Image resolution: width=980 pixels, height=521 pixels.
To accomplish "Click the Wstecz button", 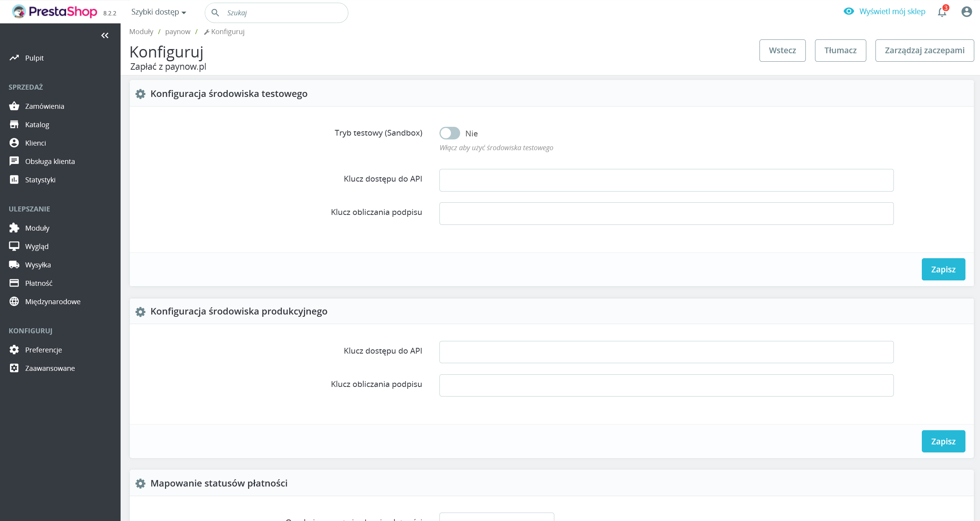I will [782, 50].
